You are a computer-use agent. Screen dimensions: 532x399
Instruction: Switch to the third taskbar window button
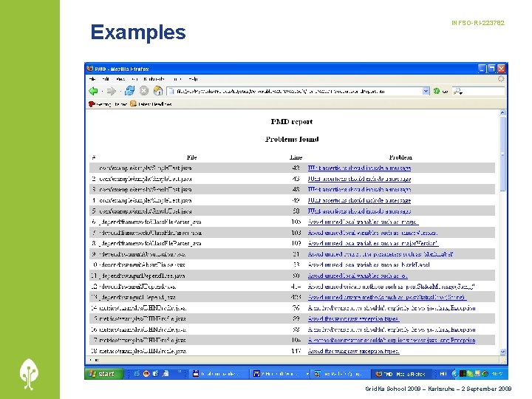tap(341, 374)
